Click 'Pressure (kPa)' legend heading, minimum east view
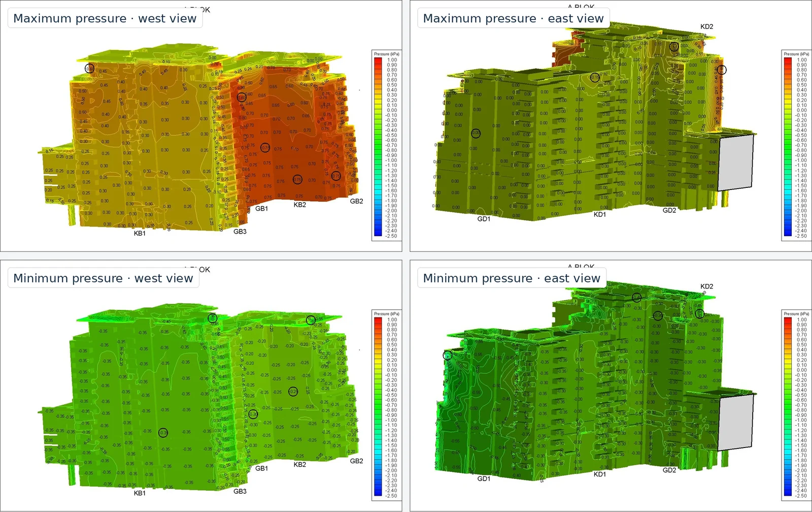812x512 pixels. (796, 314)
